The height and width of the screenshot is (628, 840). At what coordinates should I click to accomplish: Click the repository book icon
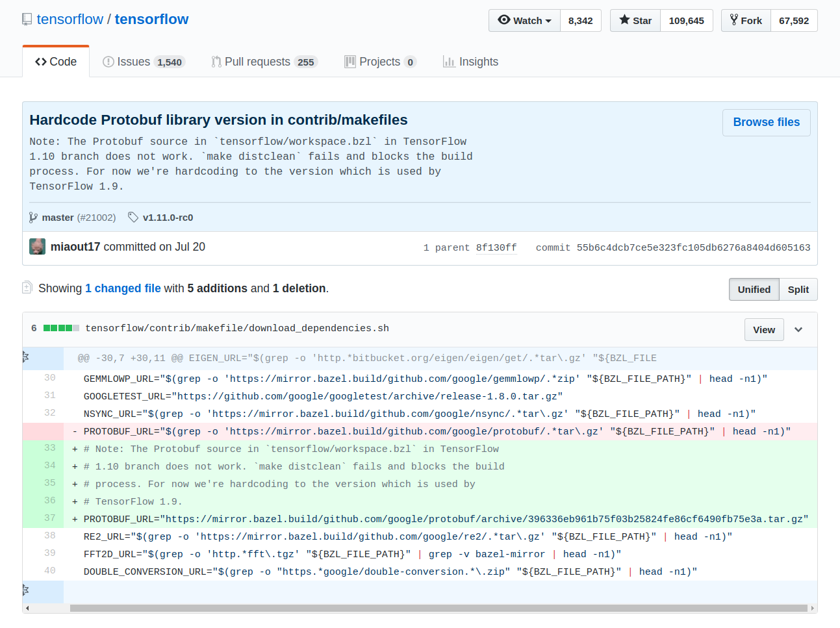tap(27, 19)
